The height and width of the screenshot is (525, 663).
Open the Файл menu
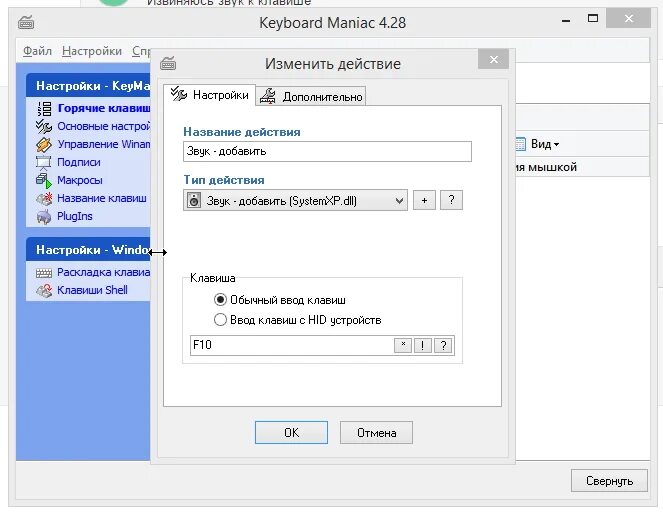pos(37,51)
